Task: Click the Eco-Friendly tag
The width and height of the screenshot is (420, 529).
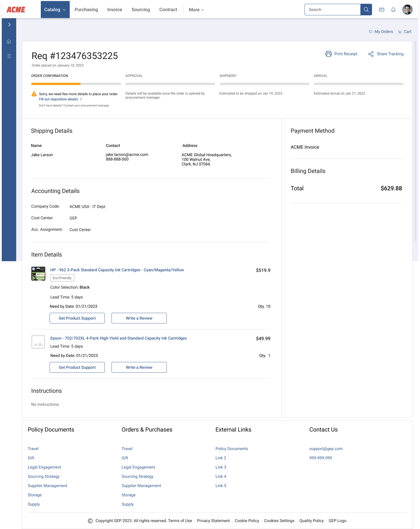Action: click(x=62, y=278)
